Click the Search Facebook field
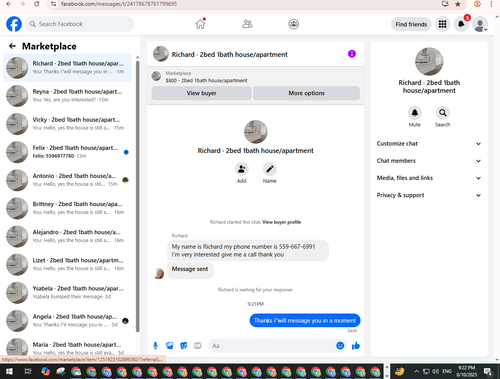 80,24
